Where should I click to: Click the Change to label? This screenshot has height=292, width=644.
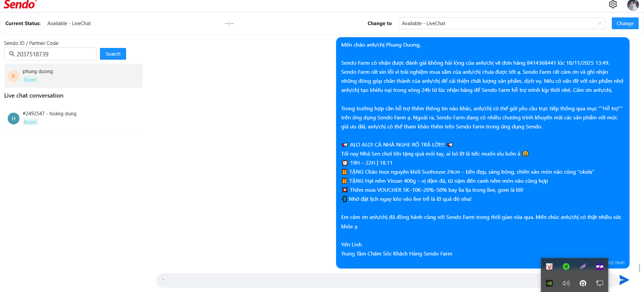pyautogui.click(x=379, y=23)
